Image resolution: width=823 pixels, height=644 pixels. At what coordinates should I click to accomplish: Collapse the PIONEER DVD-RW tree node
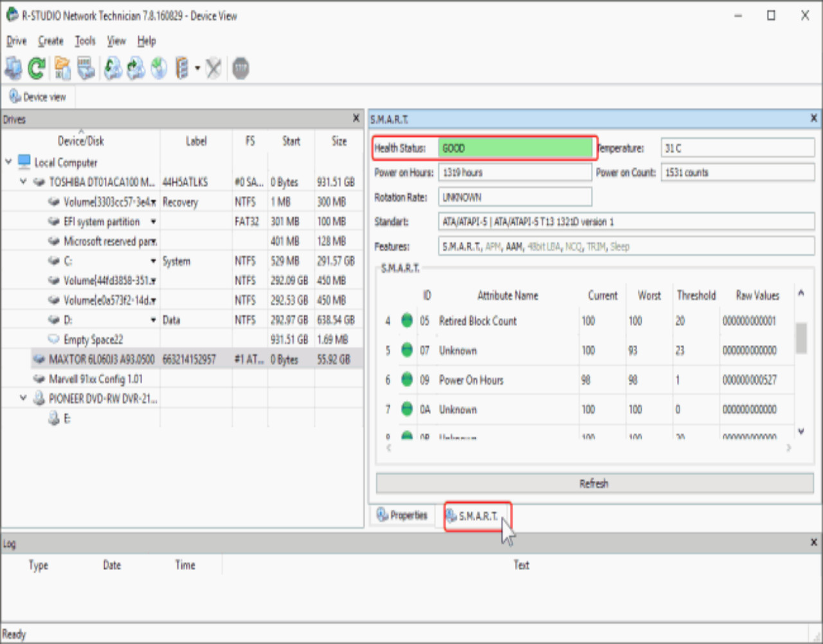[x=23, y=398]
